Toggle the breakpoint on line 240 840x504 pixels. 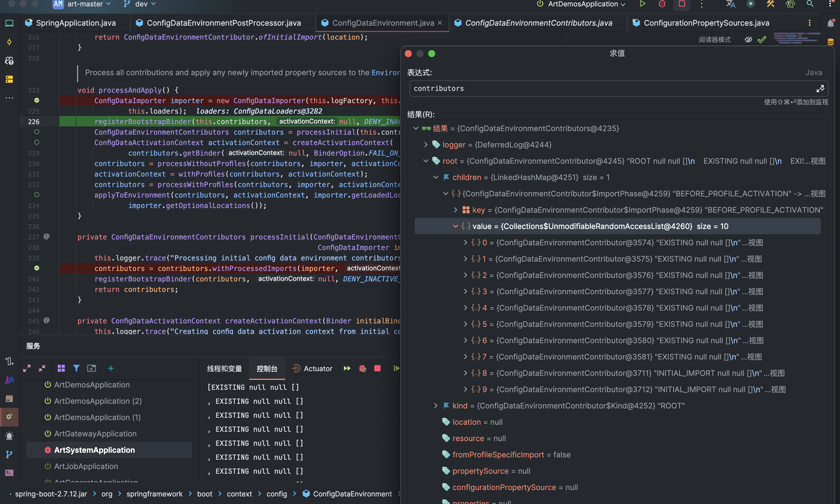[x=37, y=268]
